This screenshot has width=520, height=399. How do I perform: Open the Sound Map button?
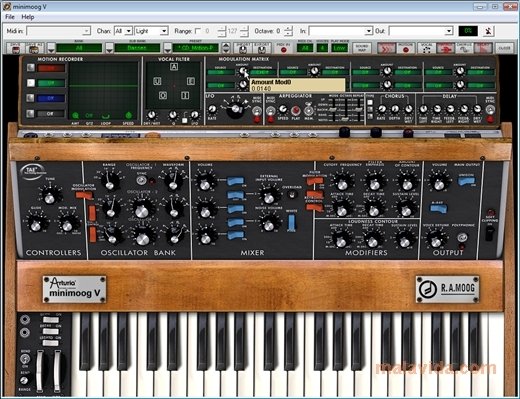coord(362,48)
